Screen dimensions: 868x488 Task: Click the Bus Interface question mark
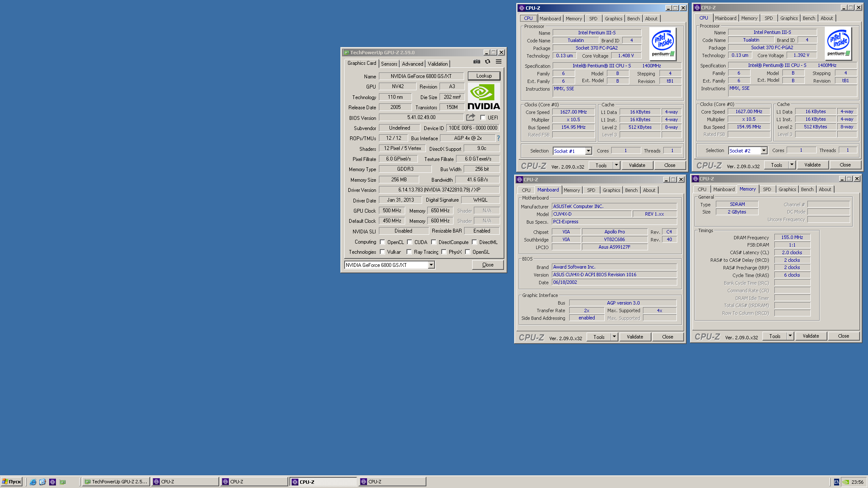[x=498, y=138]
